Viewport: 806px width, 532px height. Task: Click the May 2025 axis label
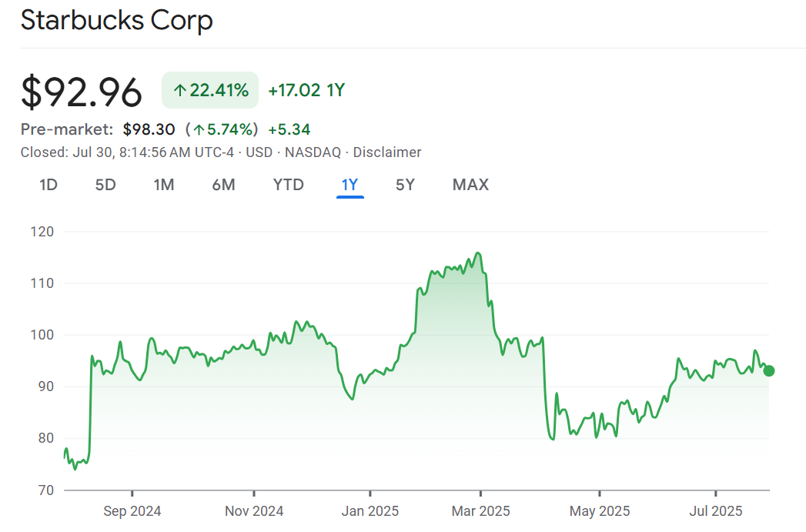click(600, 511)
